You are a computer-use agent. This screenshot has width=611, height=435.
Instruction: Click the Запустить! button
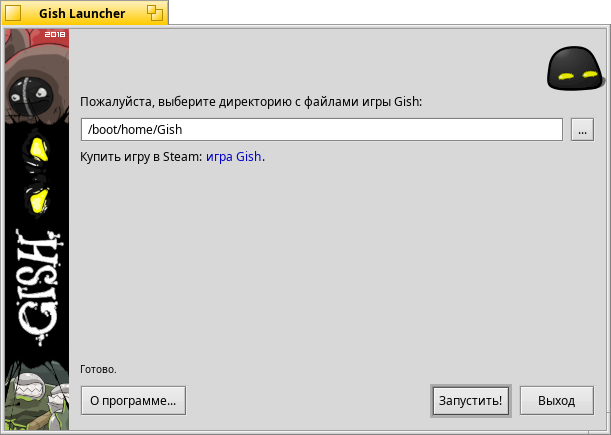tap(471, 401)
